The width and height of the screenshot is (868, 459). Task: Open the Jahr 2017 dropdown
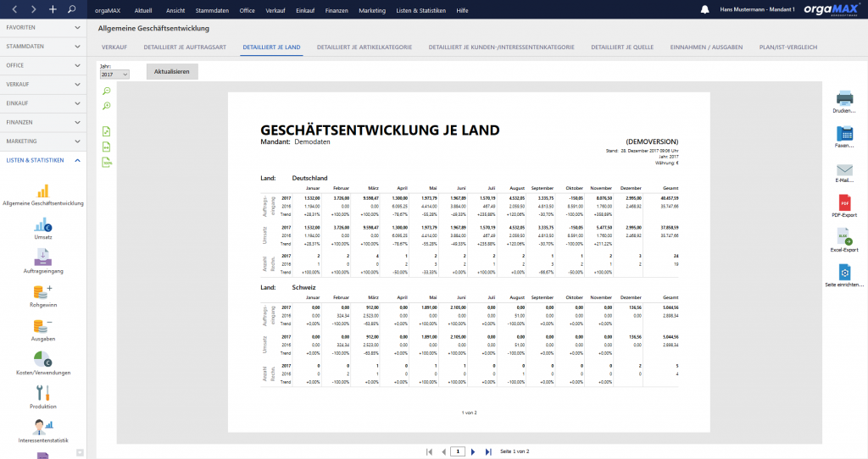coord(114,75)
